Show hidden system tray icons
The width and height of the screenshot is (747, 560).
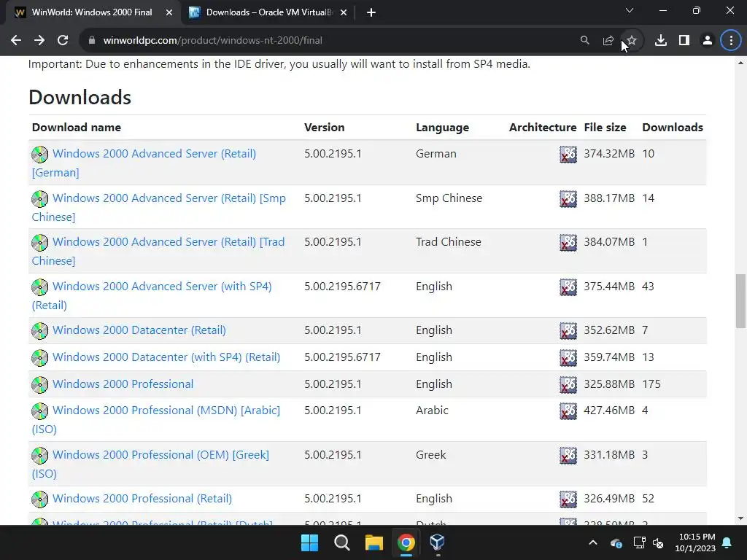[592, 542]
